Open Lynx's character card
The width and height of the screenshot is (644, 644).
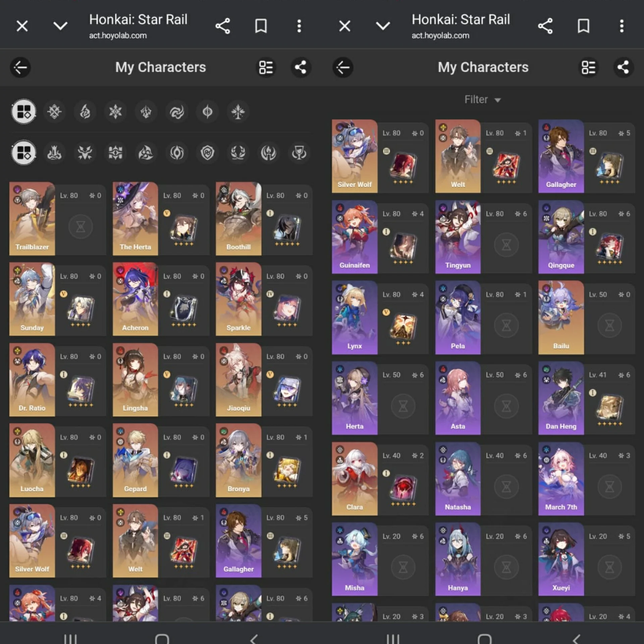click(x=380, y=318)
